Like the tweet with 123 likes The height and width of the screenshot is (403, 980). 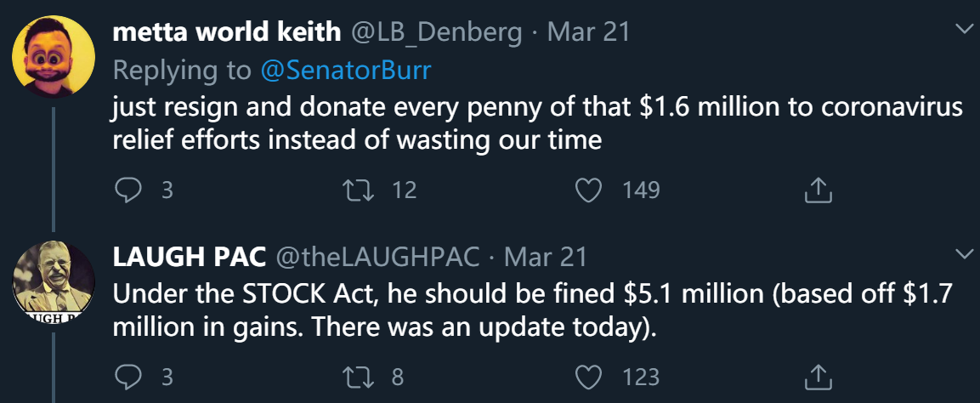589,376
